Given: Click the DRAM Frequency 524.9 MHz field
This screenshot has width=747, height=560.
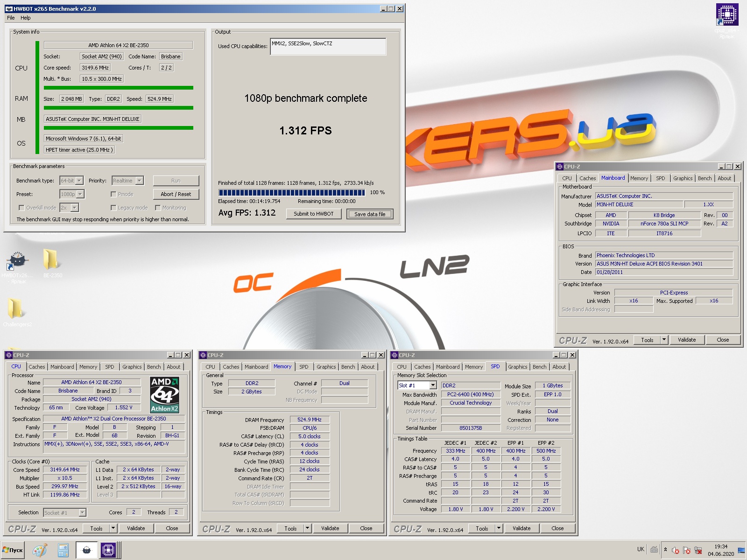Looking at the screenshot, I should (x=310, y=420).
